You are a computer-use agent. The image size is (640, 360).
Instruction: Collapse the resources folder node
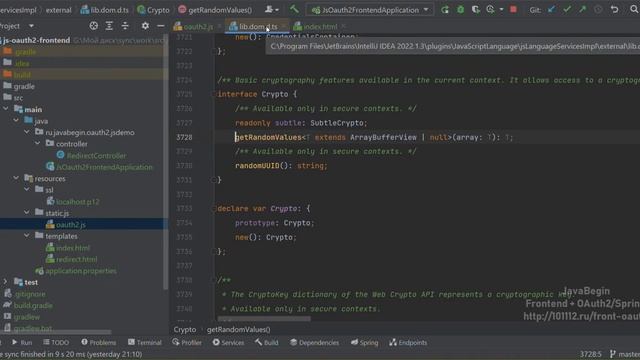pos(16,178)
